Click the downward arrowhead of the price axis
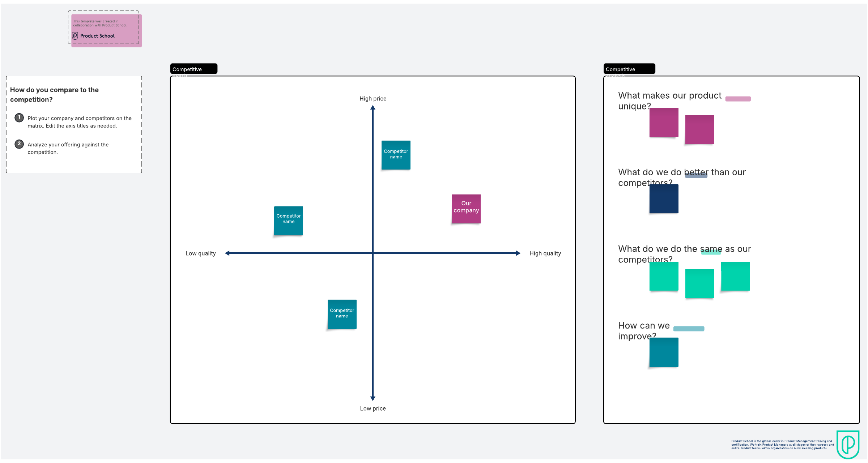 pos(373,398)
